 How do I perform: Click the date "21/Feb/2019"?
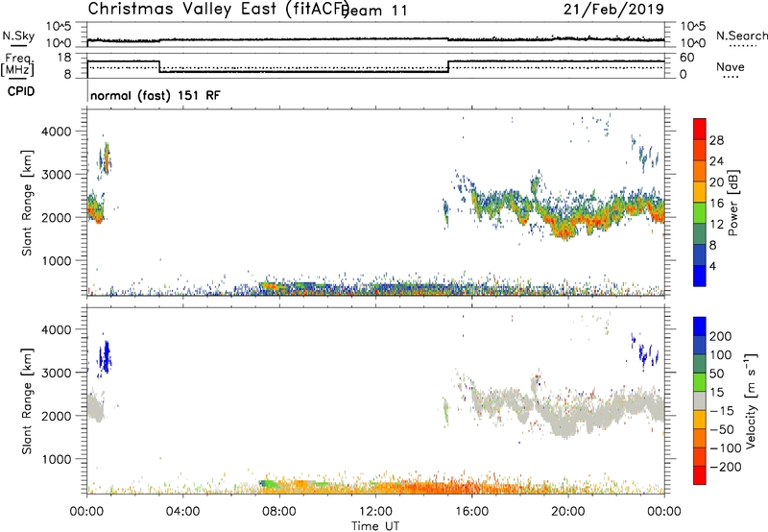(x=613, y=9)
